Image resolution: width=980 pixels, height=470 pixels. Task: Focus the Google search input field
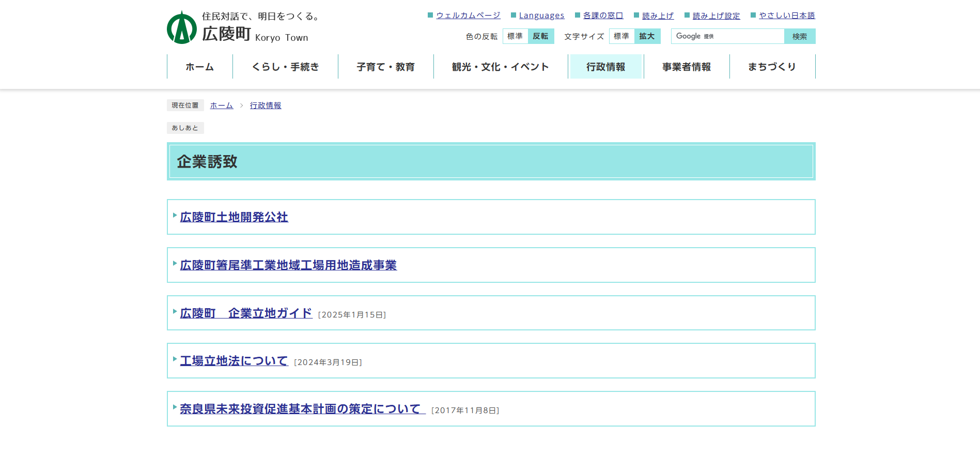coord(727,36)
